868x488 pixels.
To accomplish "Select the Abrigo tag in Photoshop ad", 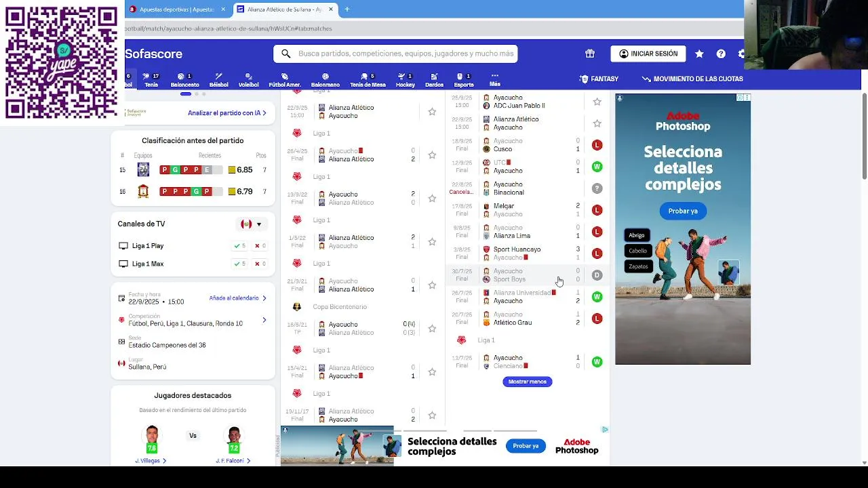I will [637, 235].
